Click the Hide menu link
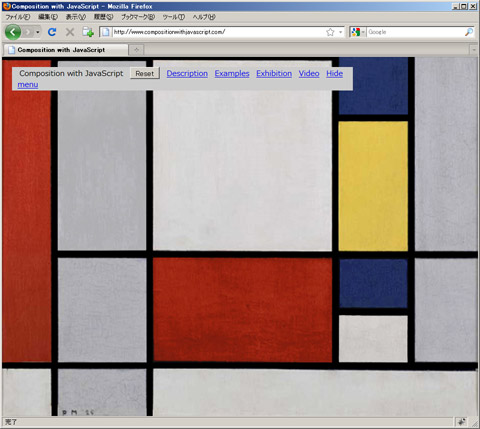The width and height of the screenshot is (480, 429). [334, 73]
